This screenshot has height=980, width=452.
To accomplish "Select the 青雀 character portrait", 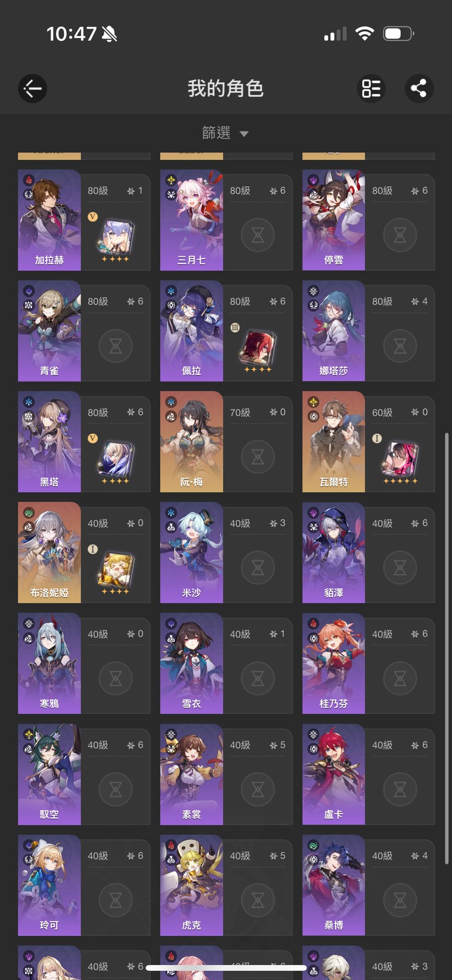I will point(49,331).
